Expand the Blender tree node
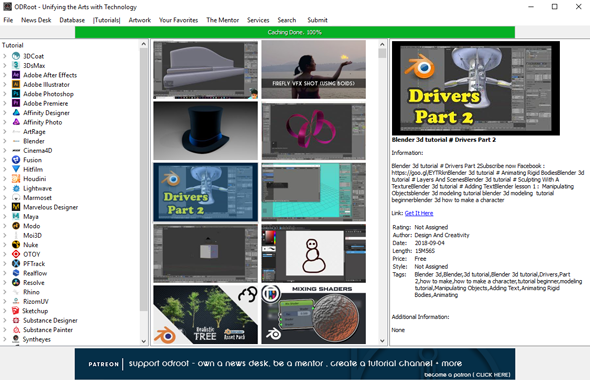Viewport: 590px width, 380px height. (5, 141)
